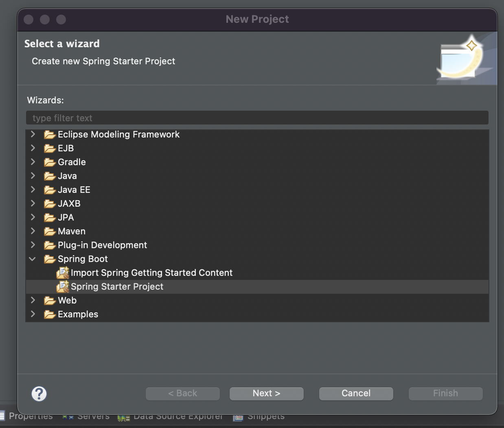This screenshot has height=428, width=504.
Task: Expand the Eclipse Modeling Framework category
Action: click(33, 134)
